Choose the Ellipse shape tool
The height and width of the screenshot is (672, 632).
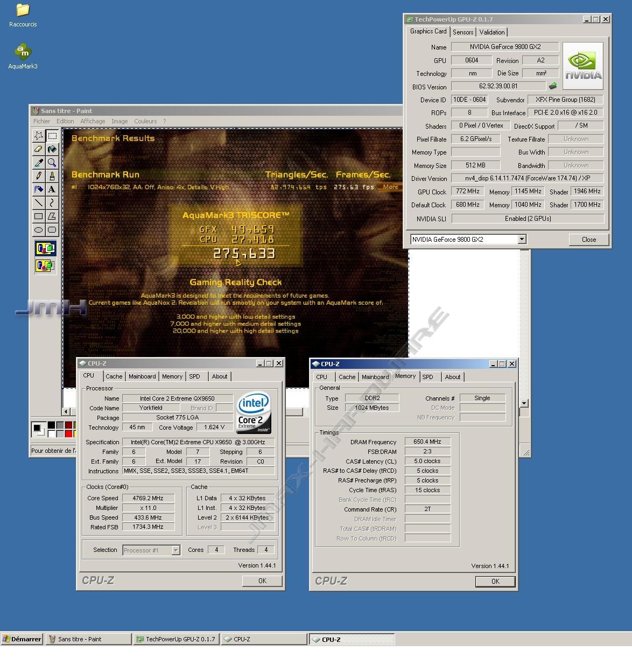click(39, 230)
